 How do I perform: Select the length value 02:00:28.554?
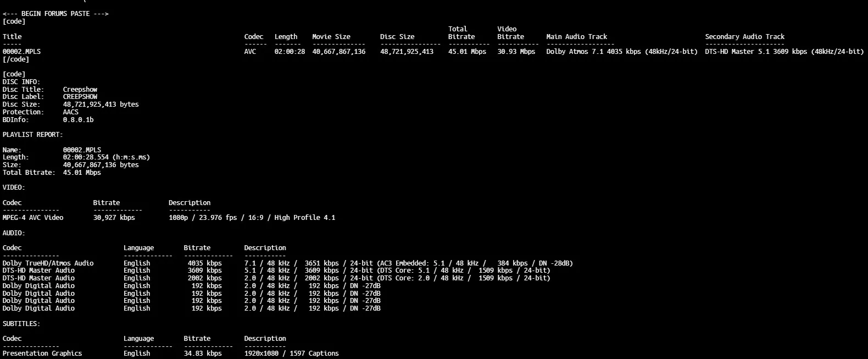85,157
